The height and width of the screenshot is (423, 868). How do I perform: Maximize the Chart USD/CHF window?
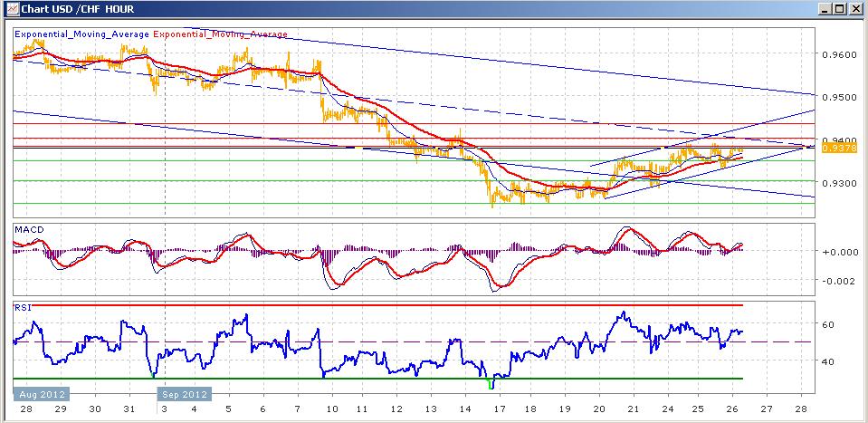(x=840, y=9)
